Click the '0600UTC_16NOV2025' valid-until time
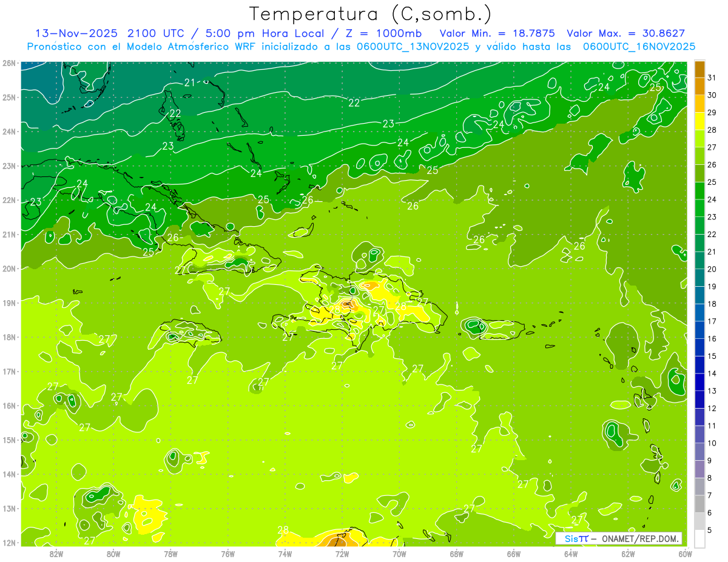 click(639, 46)
